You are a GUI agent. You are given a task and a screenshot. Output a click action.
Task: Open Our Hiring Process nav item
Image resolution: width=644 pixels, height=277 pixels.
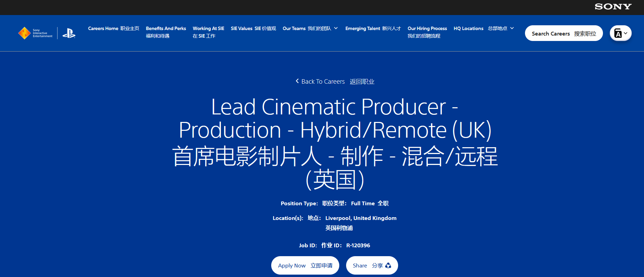(427, 32)
